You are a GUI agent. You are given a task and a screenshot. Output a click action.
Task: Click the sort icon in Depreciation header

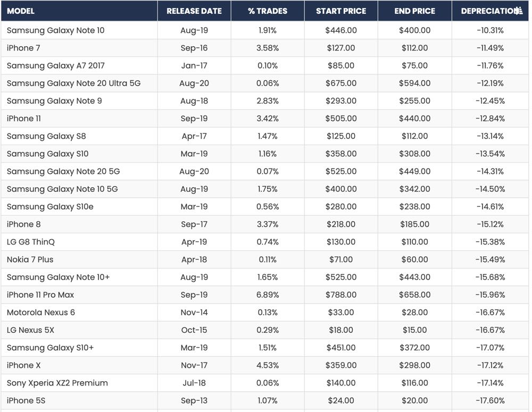tap(520, 11)
